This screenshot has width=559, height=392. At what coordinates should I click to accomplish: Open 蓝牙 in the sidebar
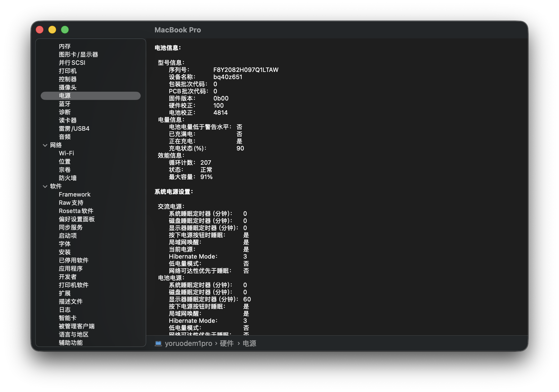tap(65, 104)
